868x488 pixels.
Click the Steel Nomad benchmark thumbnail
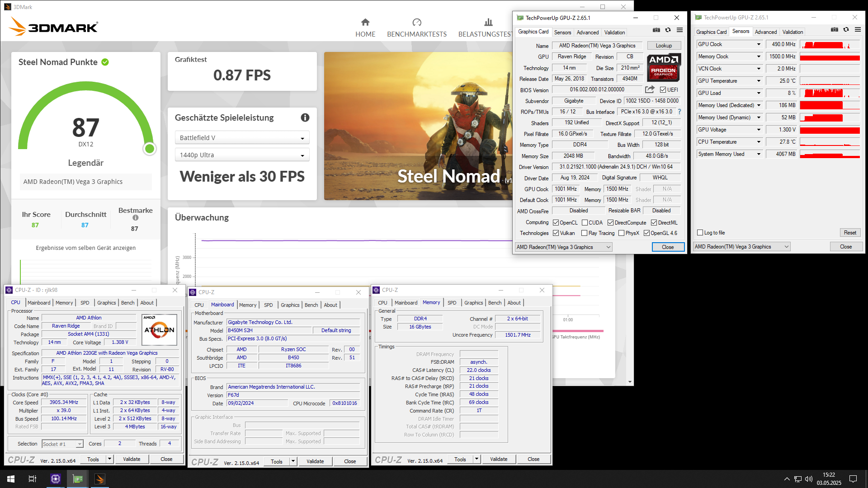coord(418,126)
